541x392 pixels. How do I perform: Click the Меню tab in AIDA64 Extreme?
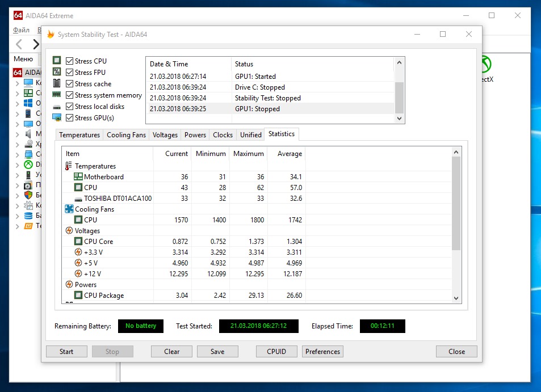tap(23, 59)
